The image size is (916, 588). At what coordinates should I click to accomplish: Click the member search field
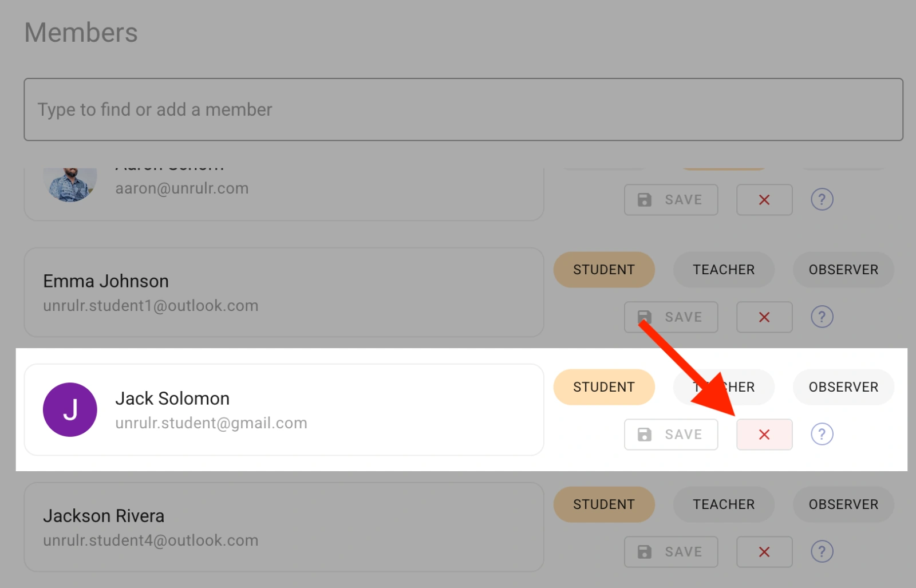tap(458, 109)
